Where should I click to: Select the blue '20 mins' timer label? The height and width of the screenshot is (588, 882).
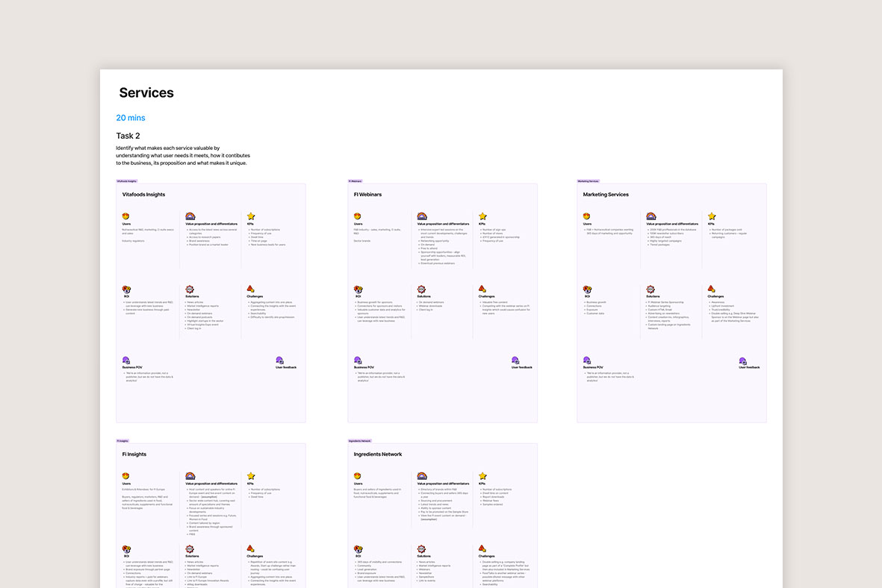[x=131, y=117]
